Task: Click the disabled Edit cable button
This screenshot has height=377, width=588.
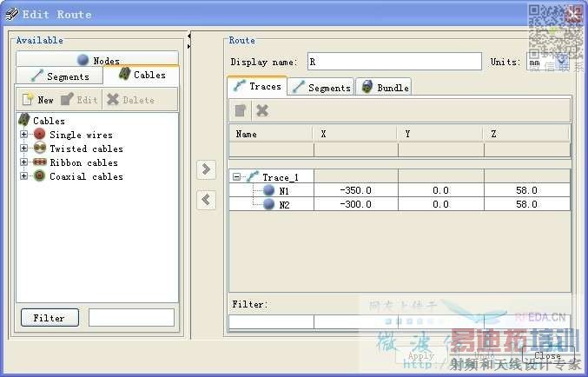Action: 79,100
